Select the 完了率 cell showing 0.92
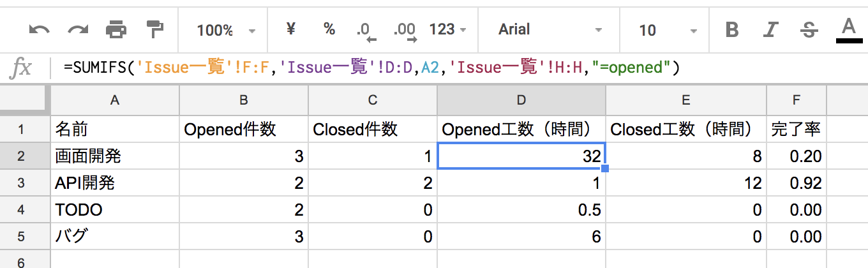The image size is (868, 268). 797,183
